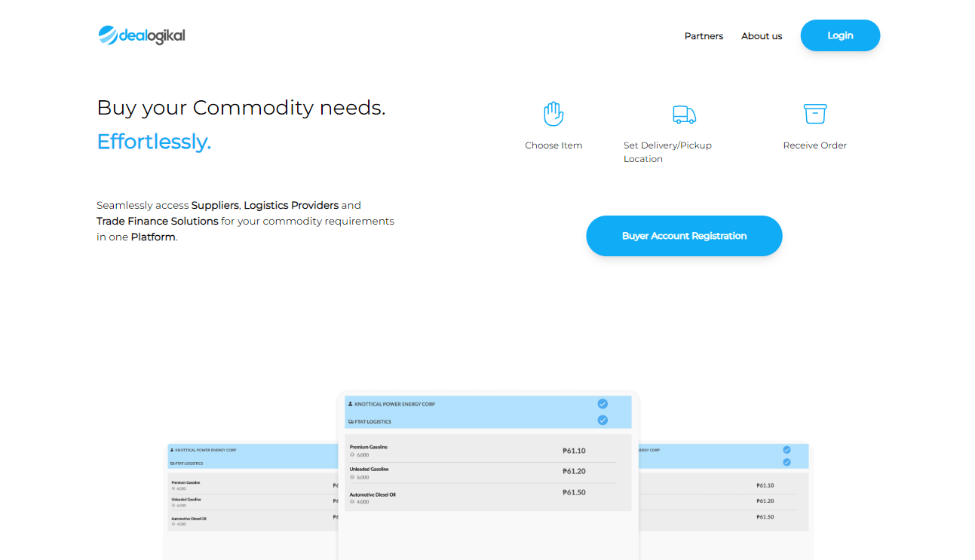Click the ₱61.50 price in the right card
The image size is (975, 560).
click(x=765, y=517)
